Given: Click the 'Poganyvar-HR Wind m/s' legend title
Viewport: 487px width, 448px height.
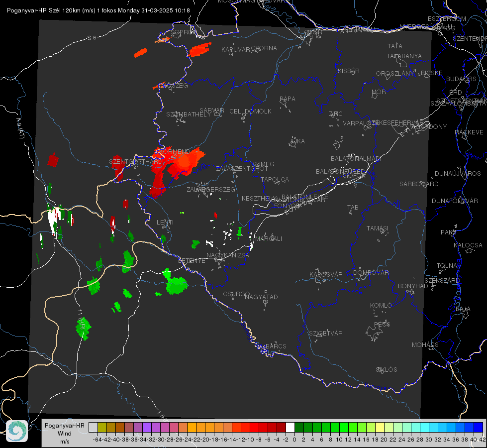Looking at the screenshot, I should click(65, 433).
